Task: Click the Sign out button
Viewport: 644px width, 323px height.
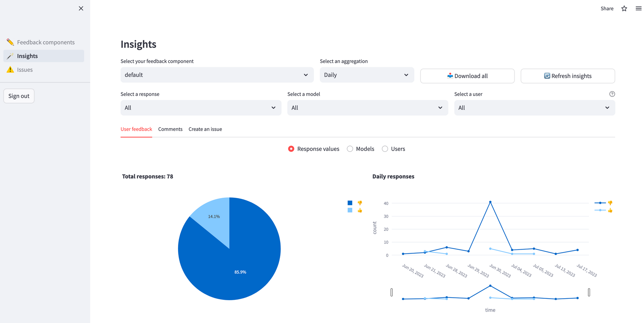Action: click(x=19, y=96)
